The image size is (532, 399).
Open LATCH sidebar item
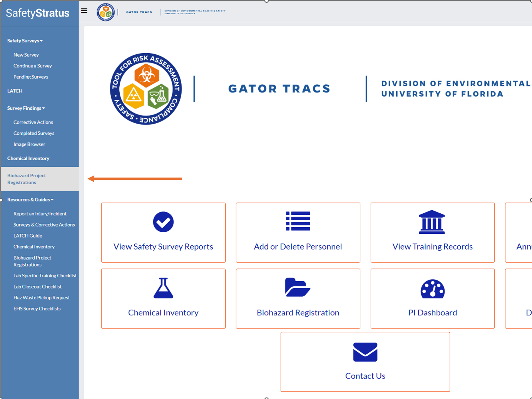[15, 91]
